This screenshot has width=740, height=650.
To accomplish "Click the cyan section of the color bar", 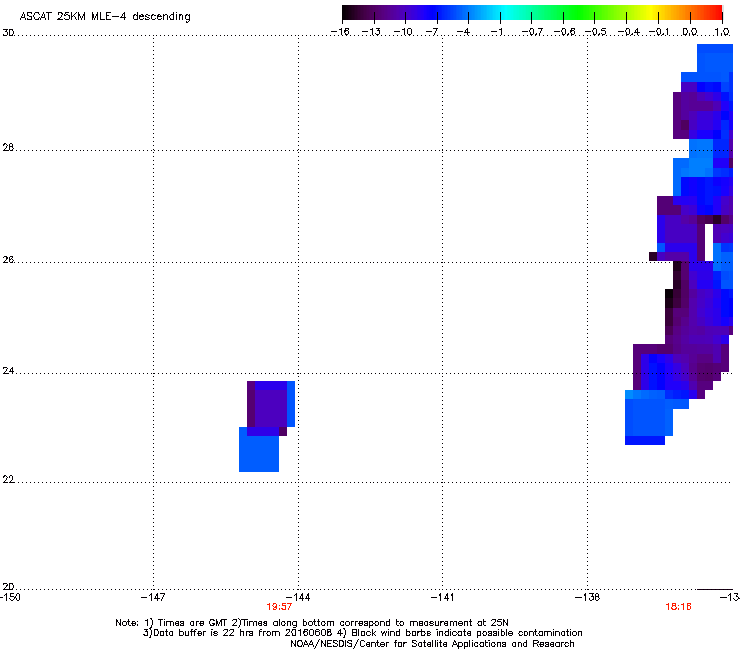I will tap(507, 12).
